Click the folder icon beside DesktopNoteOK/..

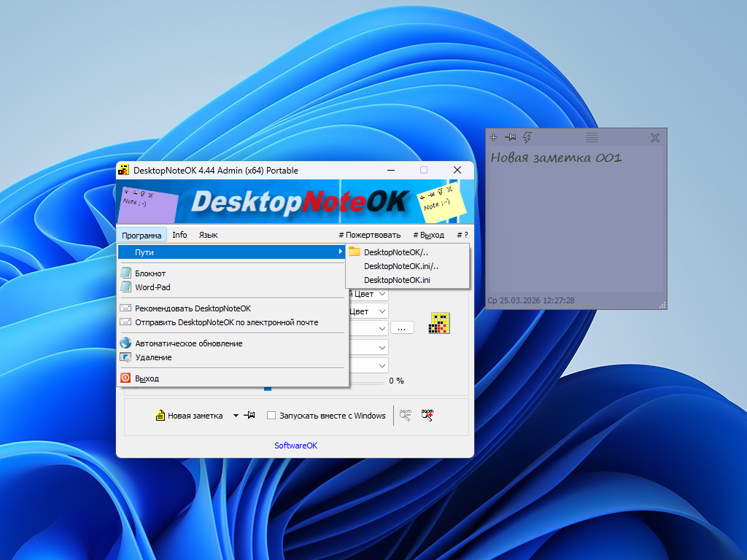[x=355, y=252]
